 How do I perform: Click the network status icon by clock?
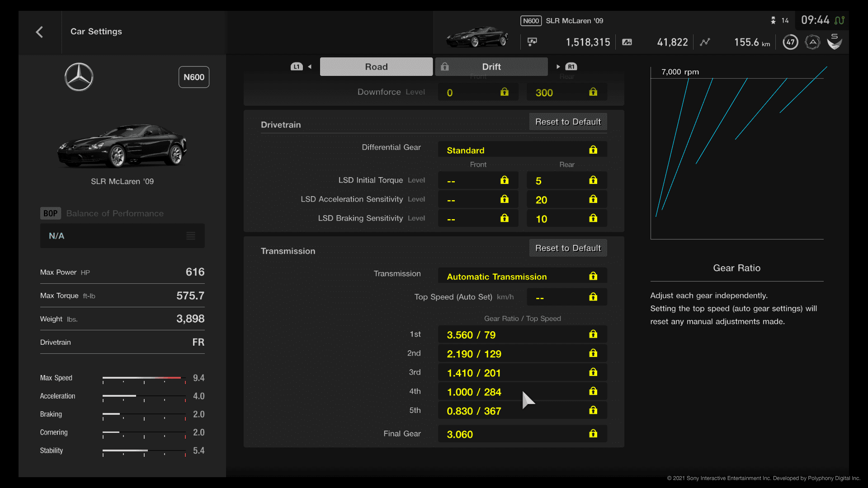point(840,20)
